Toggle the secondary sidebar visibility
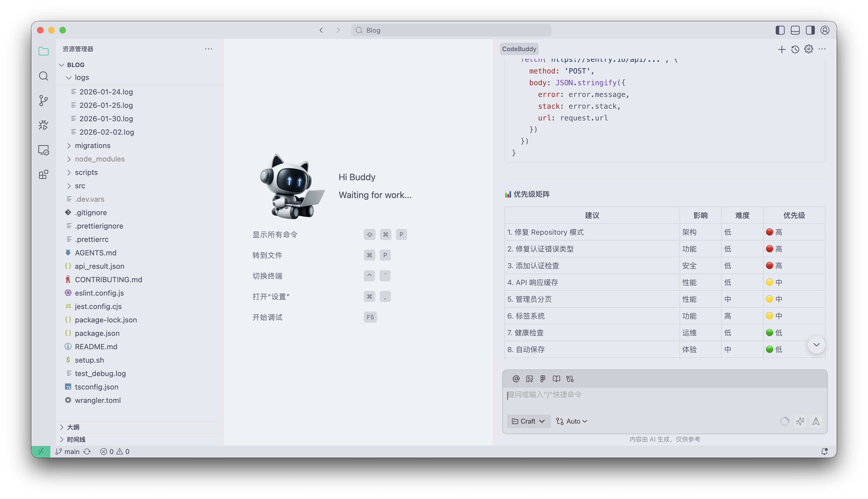This screenshot has width=868, height=499. click(810, 30)
